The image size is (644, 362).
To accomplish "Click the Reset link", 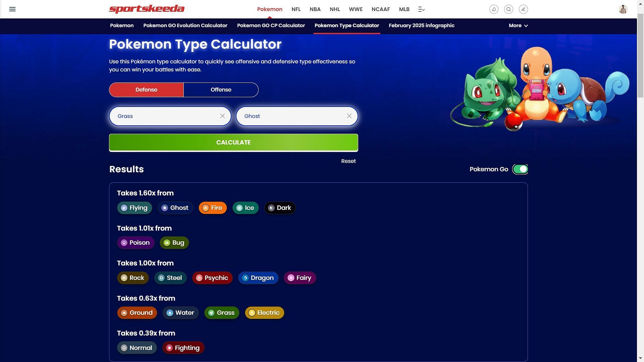I will click(x=348, y=161).
